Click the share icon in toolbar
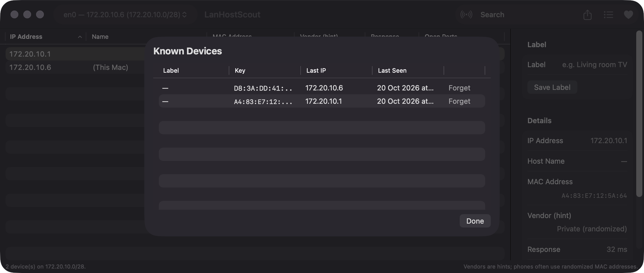Viewport: 644px width, 273px height. tap(587, 14)
